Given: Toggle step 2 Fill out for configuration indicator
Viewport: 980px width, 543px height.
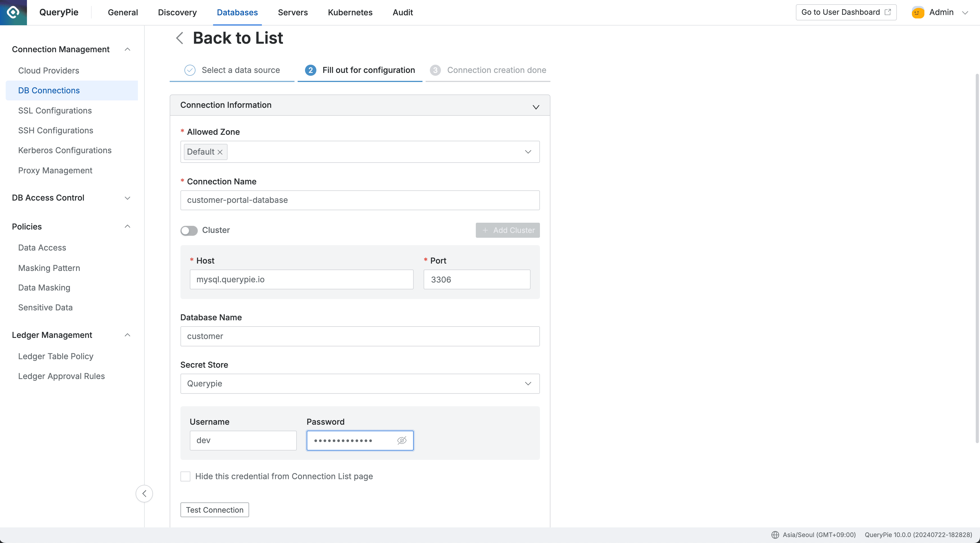Looking at the screenshot, I should (x=311, y=70).
